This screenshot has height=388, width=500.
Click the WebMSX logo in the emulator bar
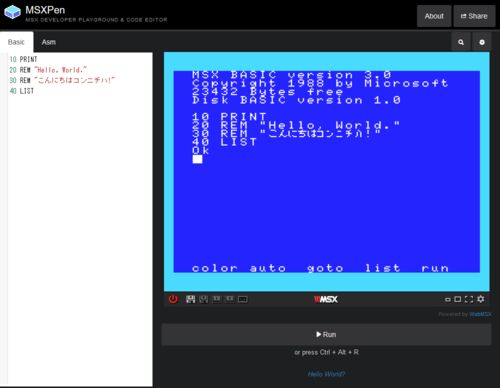pyautogui.click(x=326, y=299)
